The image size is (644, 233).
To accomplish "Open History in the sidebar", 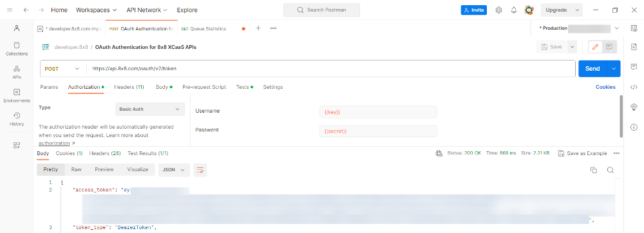I will coord(17,119).
